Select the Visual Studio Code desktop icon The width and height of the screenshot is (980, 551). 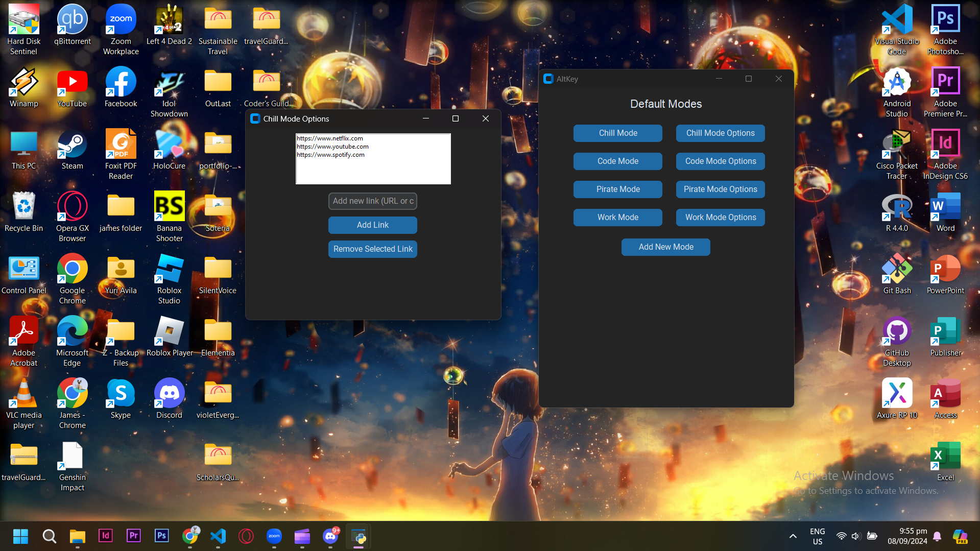897,30
